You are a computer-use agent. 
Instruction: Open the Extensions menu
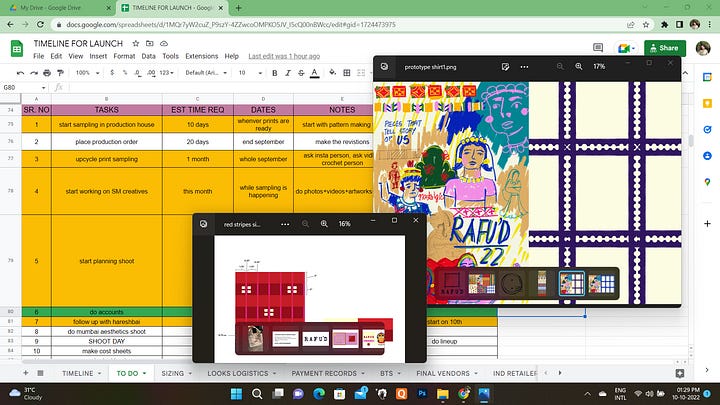pos(202,56)
